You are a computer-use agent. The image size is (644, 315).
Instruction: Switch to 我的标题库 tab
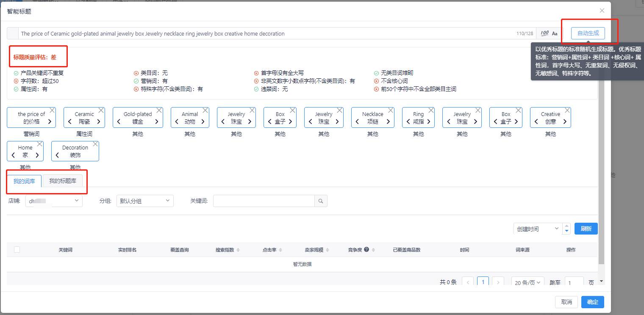[63, 181]
